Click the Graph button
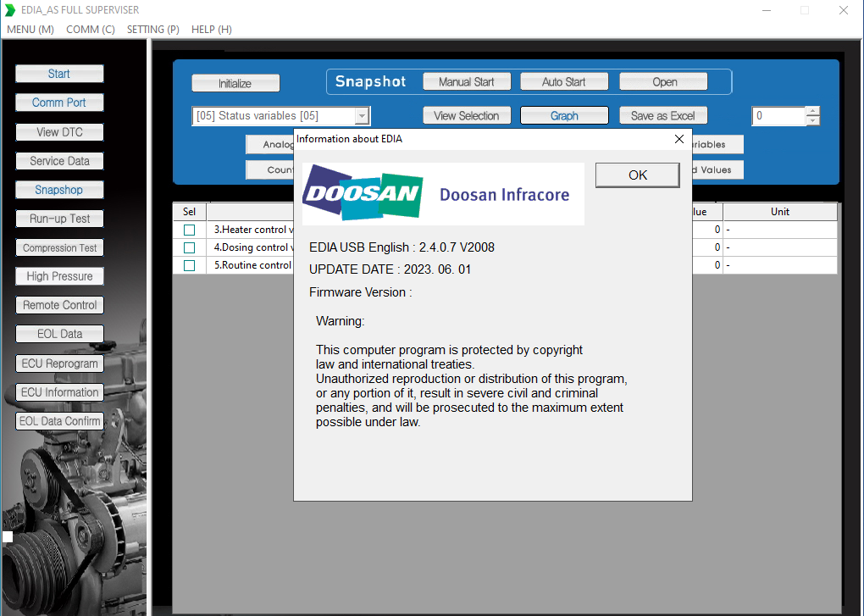 click(564, 116)
